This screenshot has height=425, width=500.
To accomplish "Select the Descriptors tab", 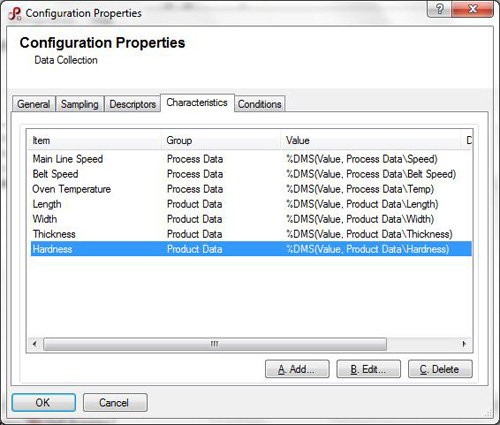I will tap(132, 104).
